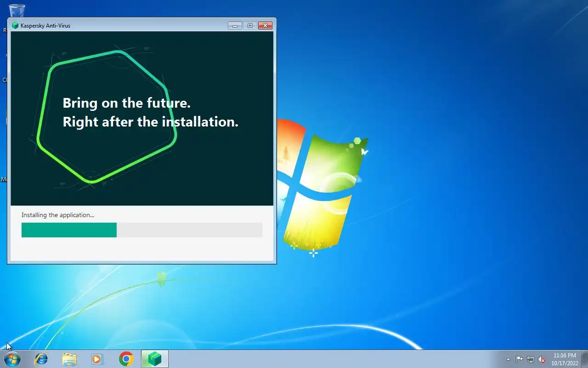Maximize the Kaspersky Anti-Virus window

pos(250,26)
